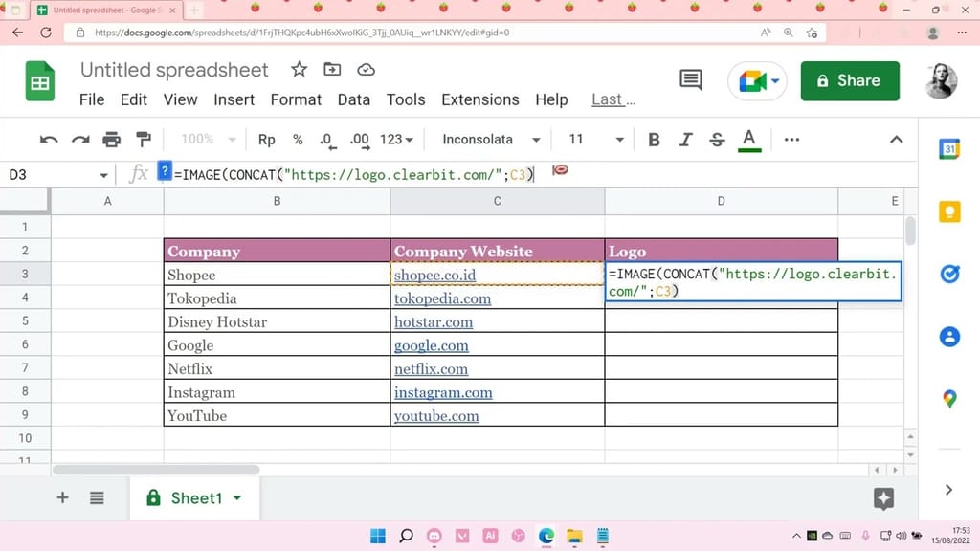Open the zoom level dropdown
The width and height of the screenshot is (980, 551).
(208, 140)
